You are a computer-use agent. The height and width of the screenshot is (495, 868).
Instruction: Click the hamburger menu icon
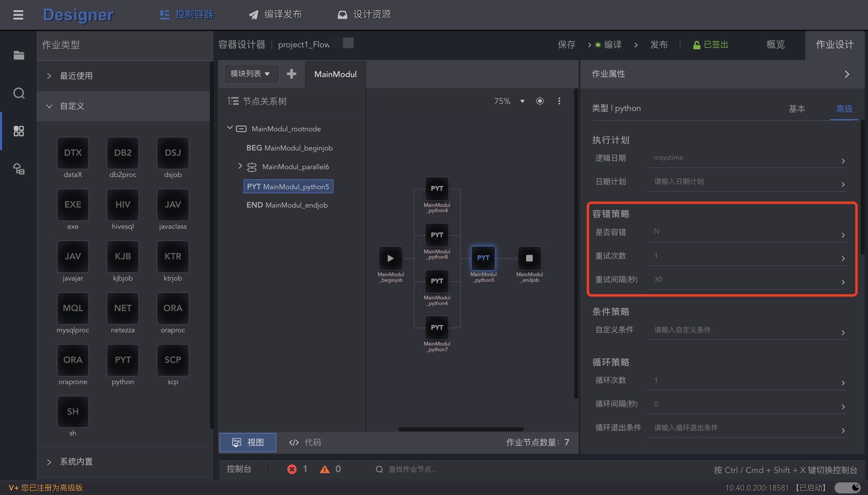[x=18, y=15]
